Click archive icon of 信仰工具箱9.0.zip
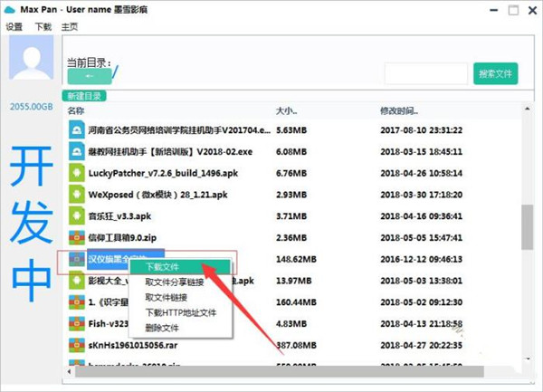The image size is (543, 392). [77, 237]
